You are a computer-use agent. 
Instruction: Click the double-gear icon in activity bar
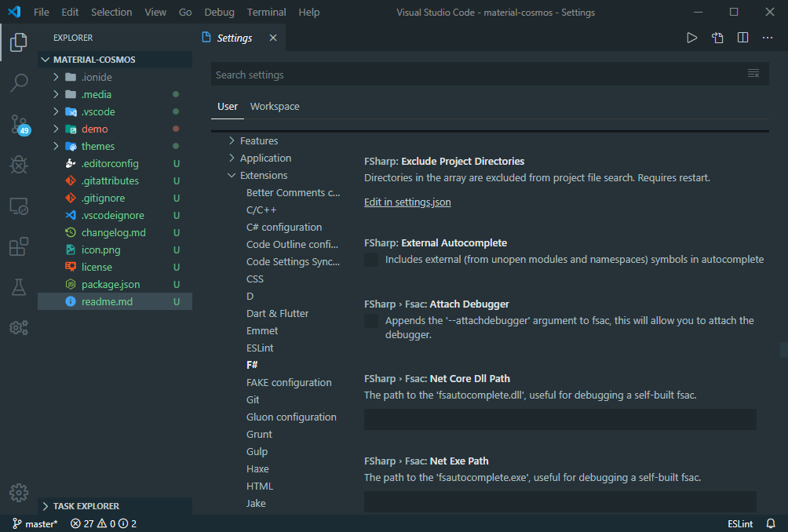(19, 328)
